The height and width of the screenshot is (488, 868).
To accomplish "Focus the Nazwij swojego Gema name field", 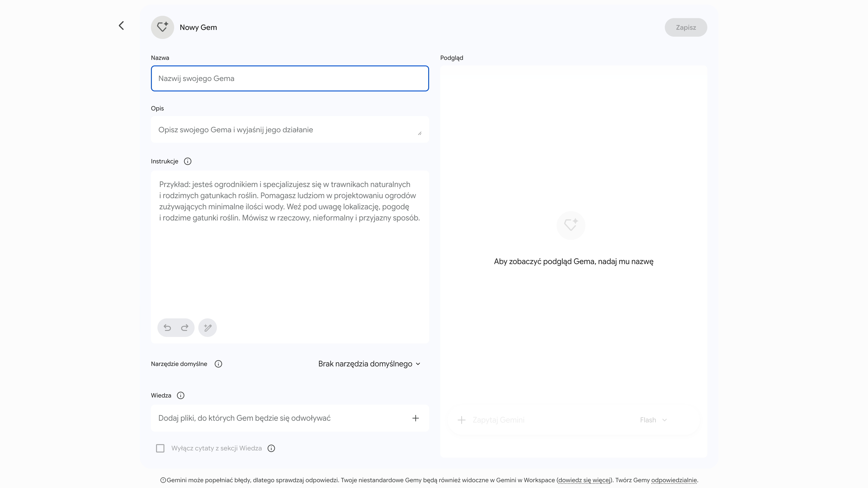I will pyautogui.click(x=290, y=78).
